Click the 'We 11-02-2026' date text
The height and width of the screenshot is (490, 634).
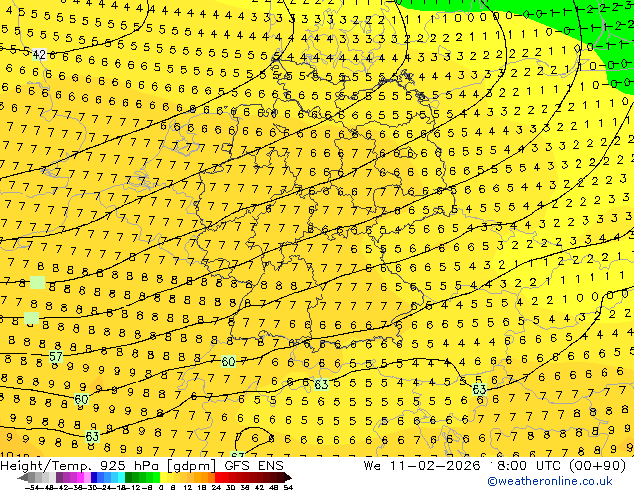pyautogui.click(x=422, y=466)
